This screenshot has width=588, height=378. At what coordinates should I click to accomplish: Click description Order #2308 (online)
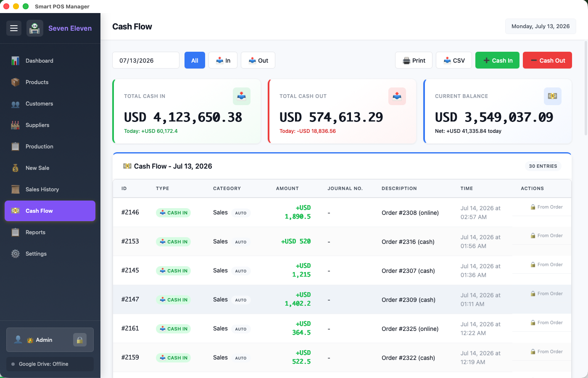tap(410, 213)
